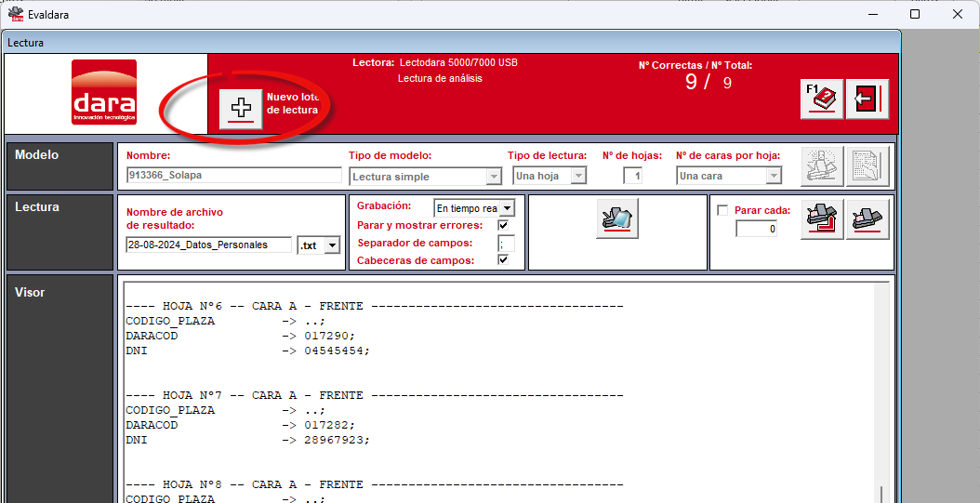Screen dimensions: 980x503
Task: Open the .txt file extension dropdown
Action: tap(319, 245)
